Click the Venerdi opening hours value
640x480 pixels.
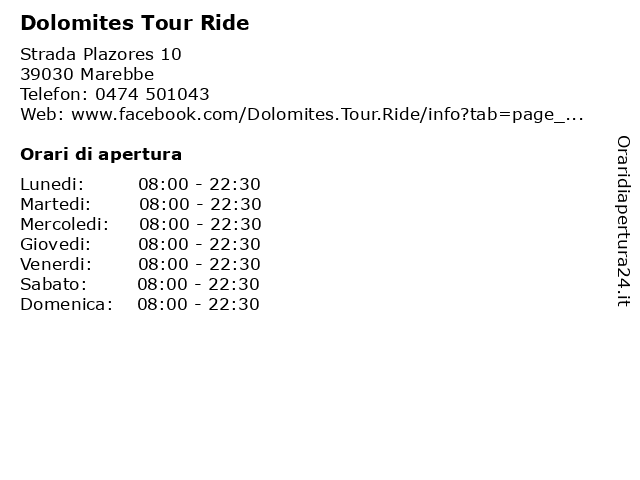tap(199, 264)
